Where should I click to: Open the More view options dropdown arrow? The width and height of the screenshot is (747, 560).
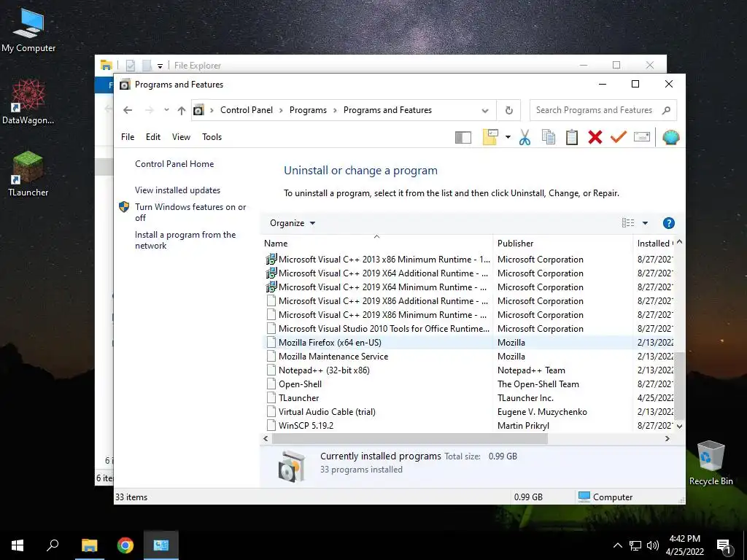pos(645,223)
